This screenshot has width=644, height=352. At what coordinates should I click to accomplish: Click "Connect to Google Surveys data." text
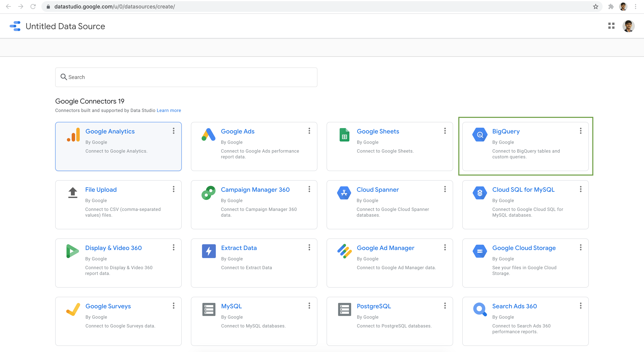[120, 326]
